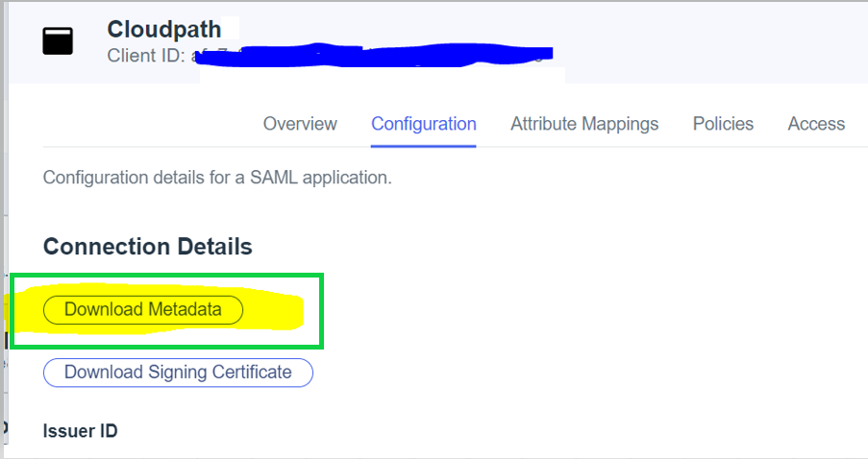Open the Attribute Mappings tab

tap(584, 124)
